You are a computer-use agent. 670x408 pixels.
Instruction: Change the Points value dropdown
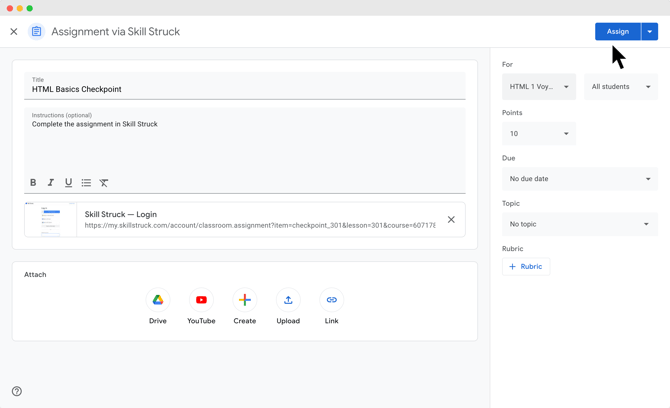point(539,133)
